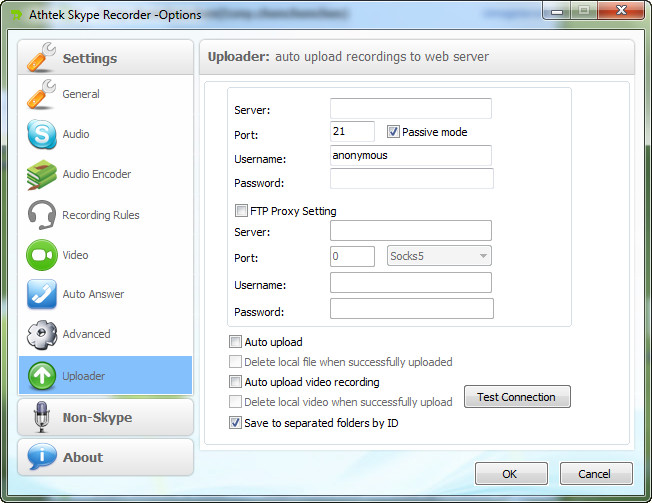Click the Test Connection button
This screenshot has height=503, width=652.
pyautogui.click(x=517, y=397)
